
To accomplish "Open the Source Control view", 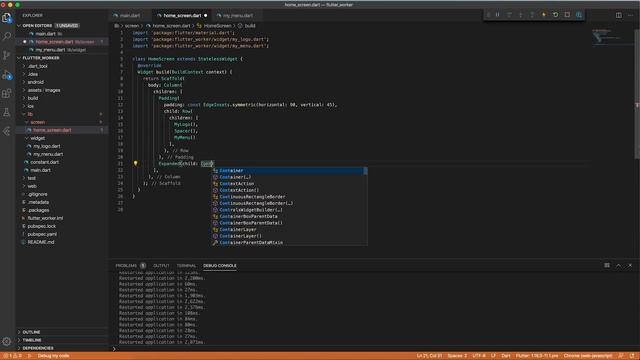I will pyautogui.click(x=7, y=55).
